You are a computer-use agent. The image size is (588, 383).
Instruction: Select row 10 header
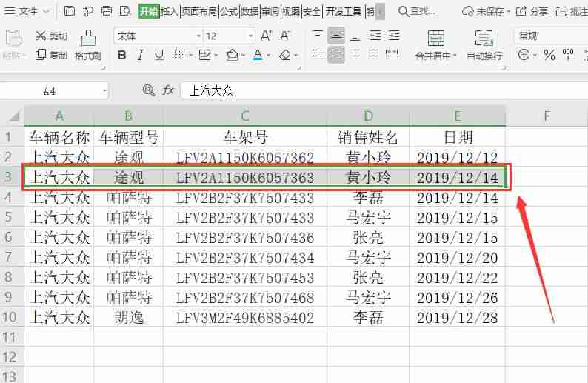pyautogui.click(x=10, y=317)
